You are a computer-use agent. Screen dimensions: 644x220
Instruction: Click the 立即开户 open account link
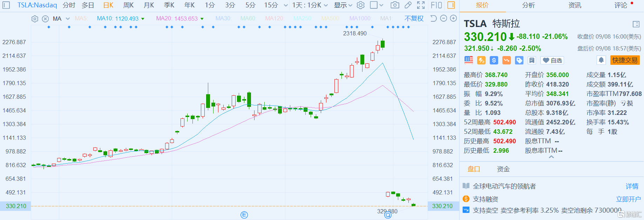tap(628, 199)
